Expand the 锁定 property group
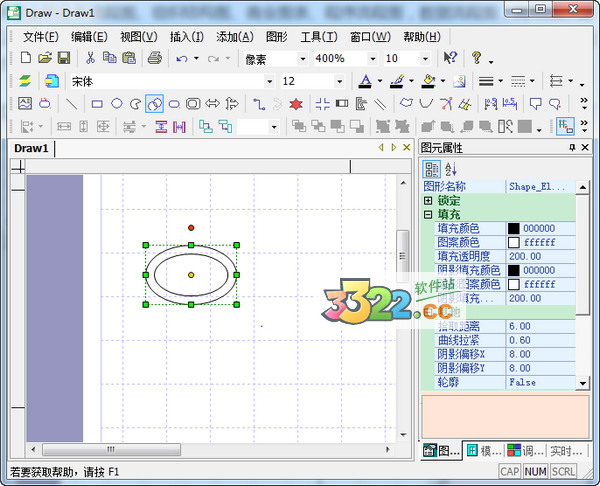Viewport: 600px width, 486px height. pos(428,200)
